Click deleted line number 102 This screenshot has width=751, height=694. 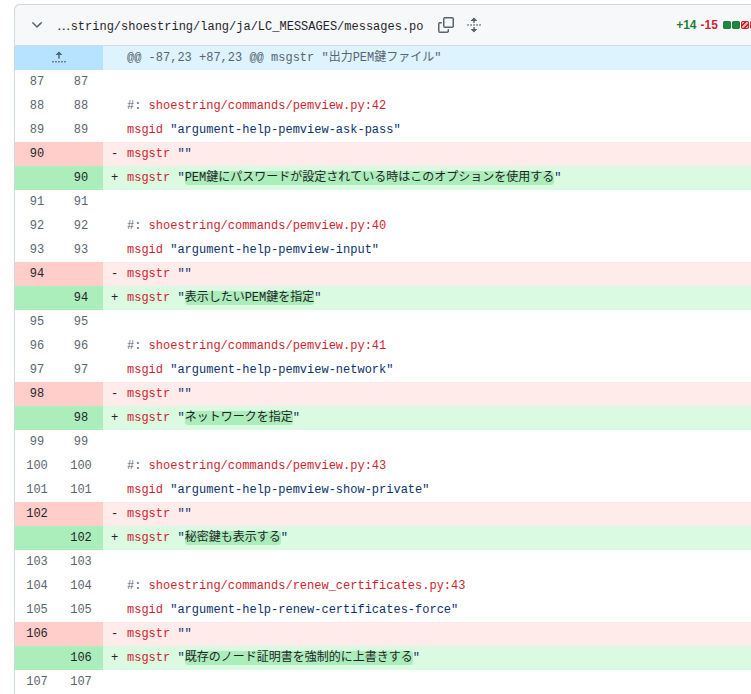37,513
